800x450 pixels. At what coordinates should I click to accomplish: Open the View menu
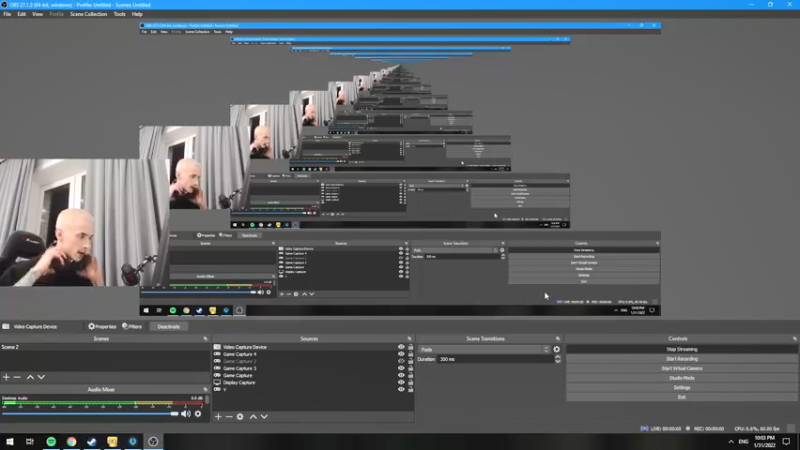pyautogui.click(x=37, y=14)
